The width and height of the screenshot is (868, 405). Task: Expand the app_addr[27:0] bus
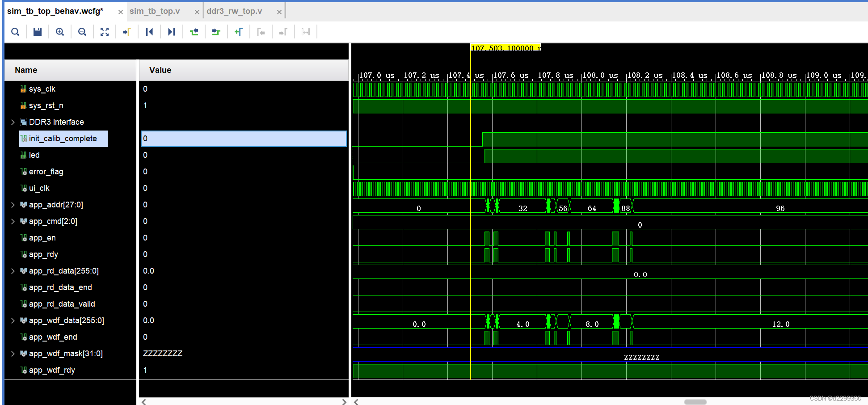[13, 205]
